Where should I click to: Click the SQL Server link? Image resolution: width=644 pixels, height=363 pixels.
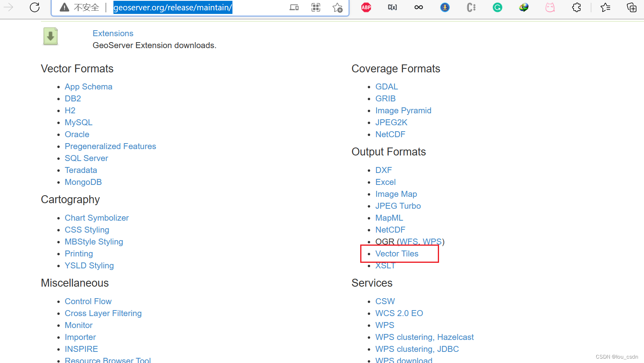click(86, 158)
